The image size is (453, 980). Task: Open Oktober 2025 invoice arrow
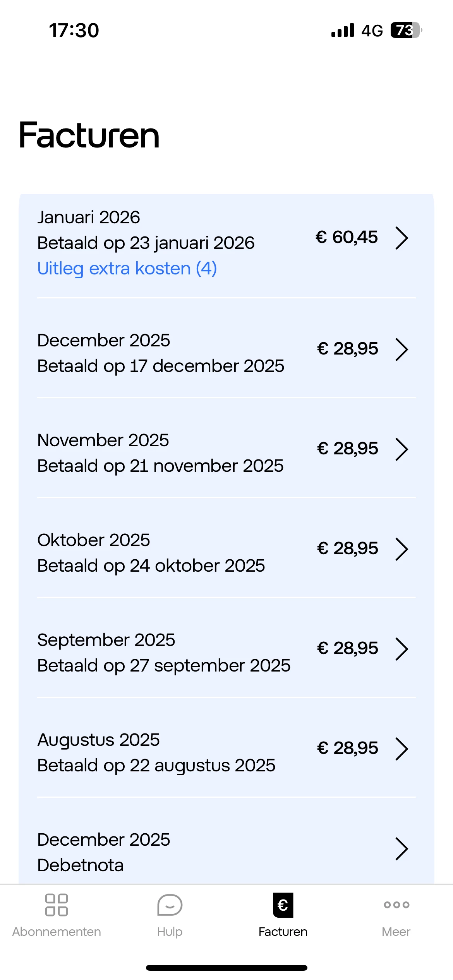(402, 549)
